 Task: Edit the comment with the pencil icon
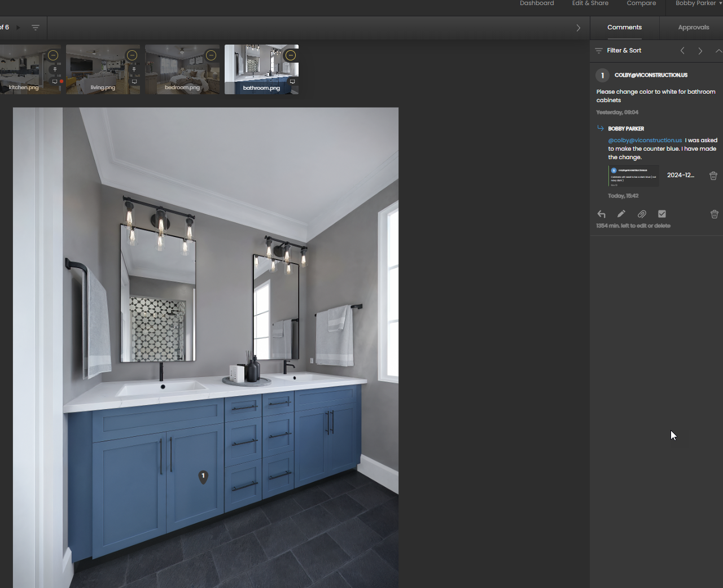click(621, 214)
